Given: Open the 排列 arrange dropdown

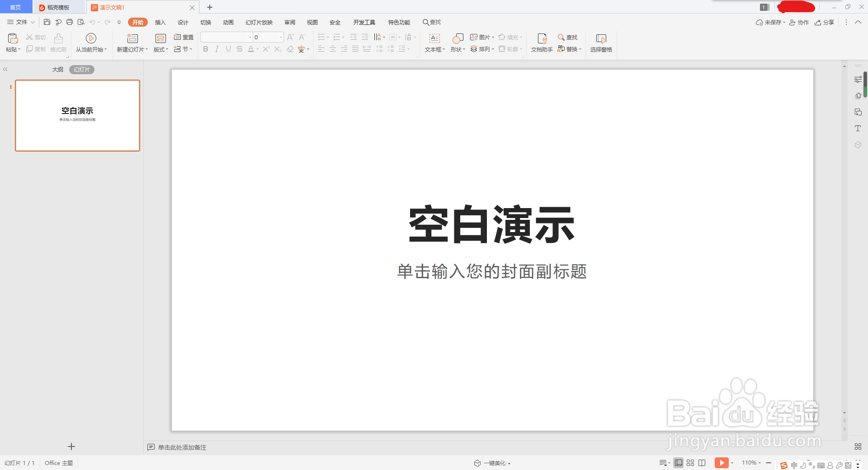Looking at the screenshot, I should (483, 49).
